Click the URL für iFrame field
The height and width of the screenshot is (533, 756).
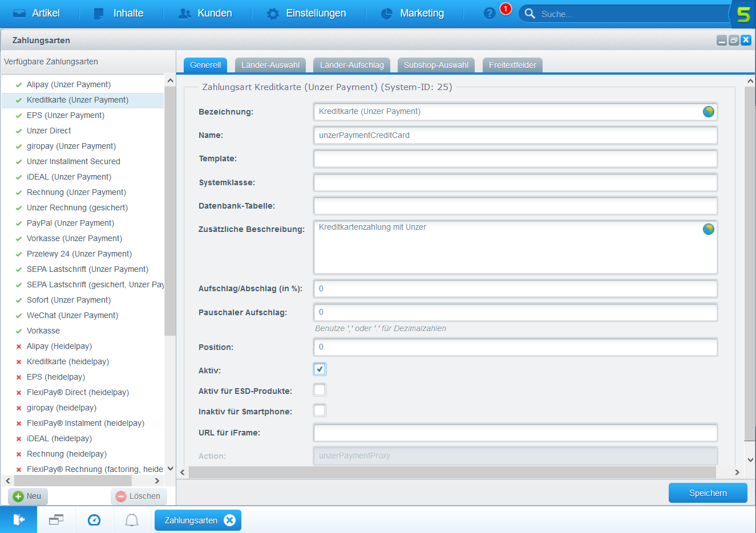[515, 433]
